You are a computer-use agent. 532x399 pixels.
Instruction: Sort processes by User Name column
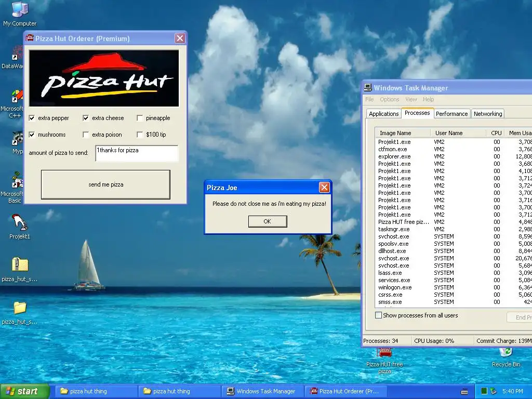click(458, 133)
